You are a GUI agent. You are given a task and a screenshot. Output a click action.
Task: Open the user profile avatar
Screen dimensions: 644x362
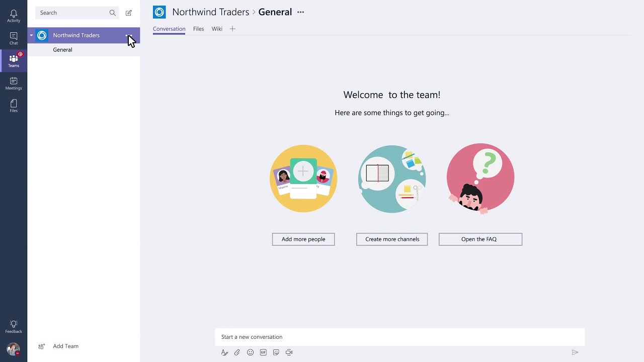(x=14, y=349)
